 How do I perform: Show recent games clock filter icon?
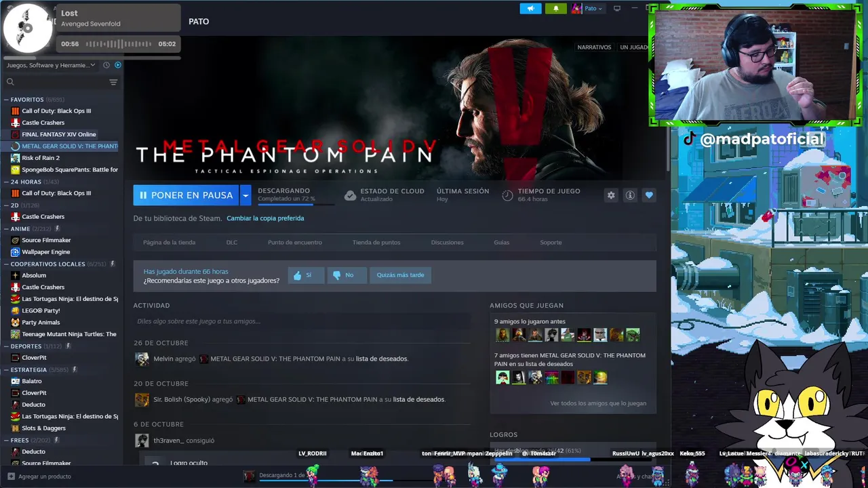[x=106, y=65]
